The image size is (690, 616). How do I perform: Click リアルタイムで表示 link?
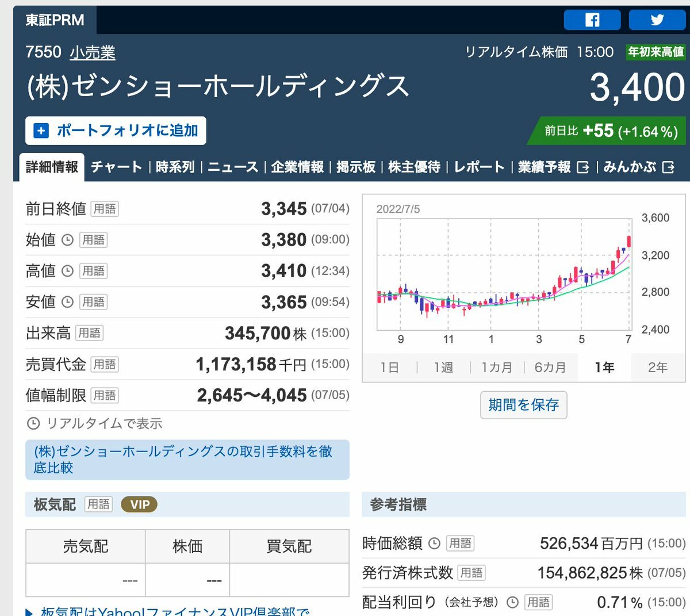click(x=104, y=424)
